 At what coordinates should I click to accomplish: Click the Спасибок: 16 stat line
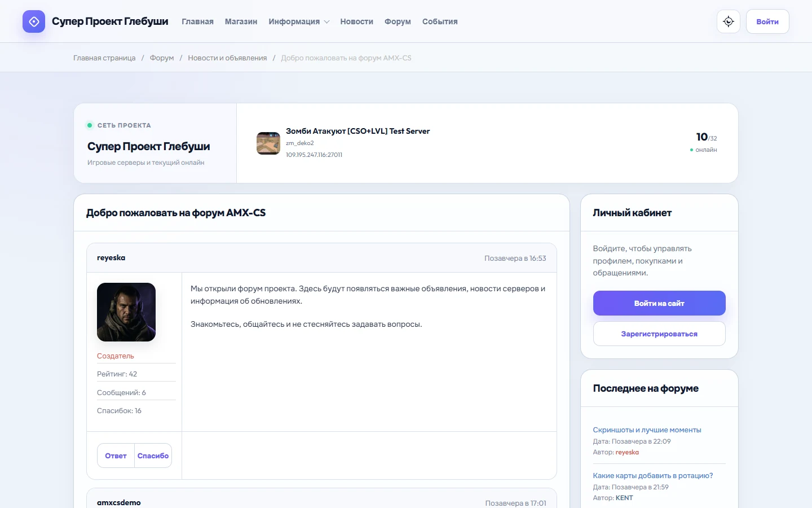tap(119, 410)
